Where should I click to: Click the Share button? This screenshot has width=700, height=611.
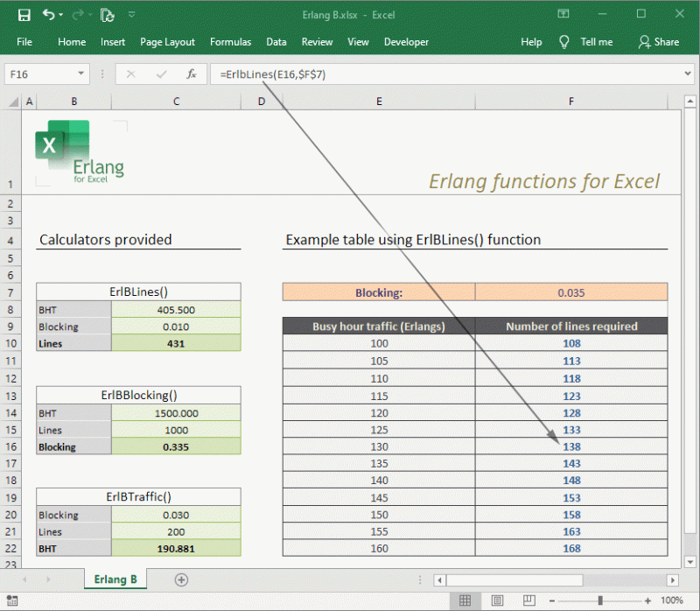[x=659, y=41]
